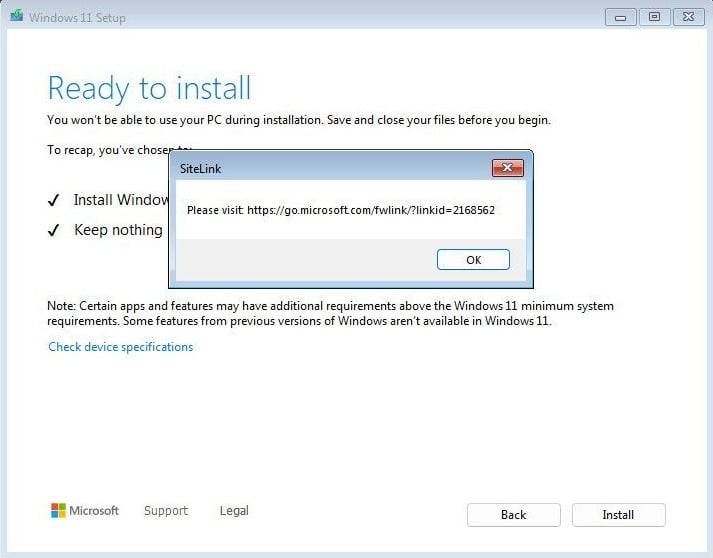Image resolution: width=713 pixels, height=558 pixels.
Task: Minimize the Windows 11 Setup window
Action: click(620, 17)
